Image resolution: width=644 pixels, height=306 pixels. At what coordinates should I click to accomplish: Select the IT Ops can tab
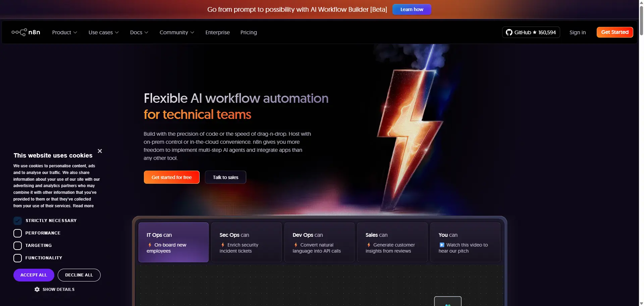coord(173,242)
